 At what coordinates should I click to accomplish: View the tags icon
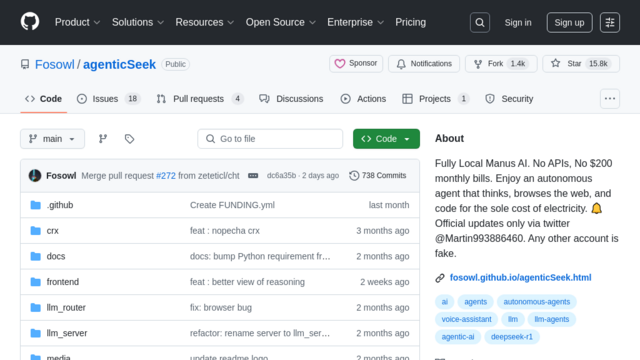tap(129, 139)
